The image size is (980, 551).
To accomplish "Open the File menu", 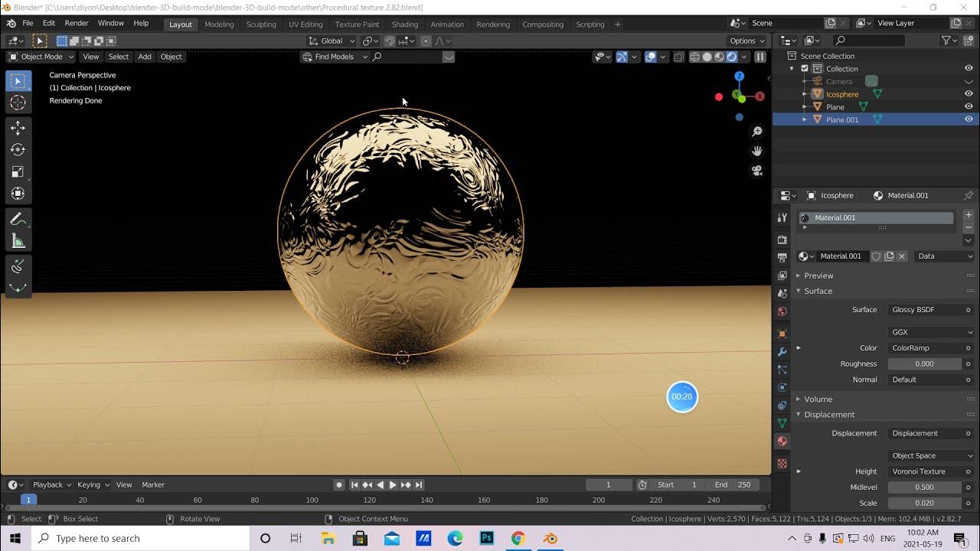I will coord(28,24).
